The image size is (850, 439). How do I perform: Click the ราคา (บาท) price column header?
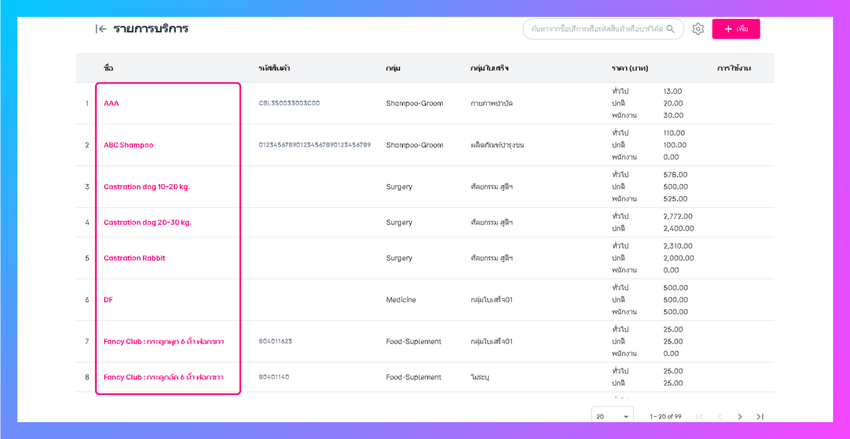630,68
